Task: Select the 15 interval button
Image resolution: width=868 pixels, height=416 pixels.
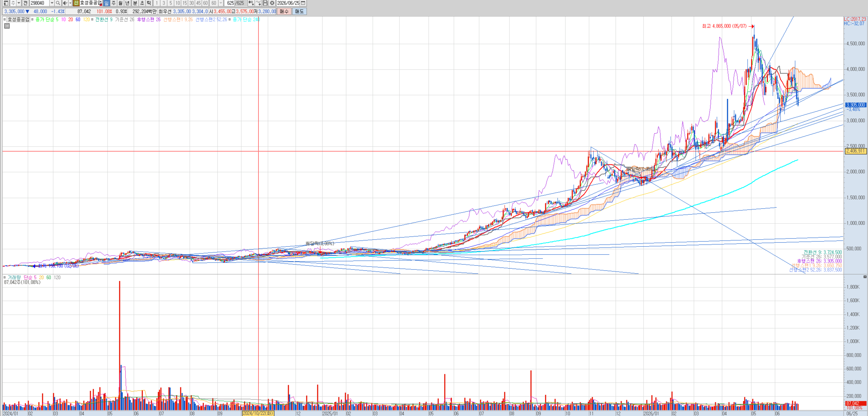Action: point(185,3)
